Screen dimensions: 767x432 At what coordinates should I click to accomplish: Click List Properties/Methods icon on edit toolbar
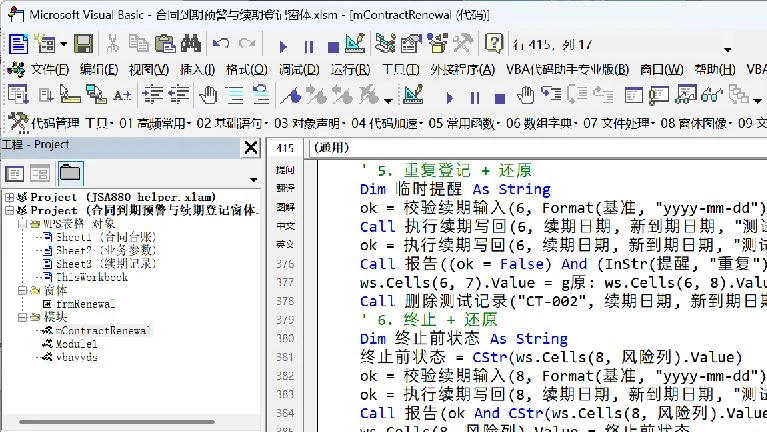[18, 94]
